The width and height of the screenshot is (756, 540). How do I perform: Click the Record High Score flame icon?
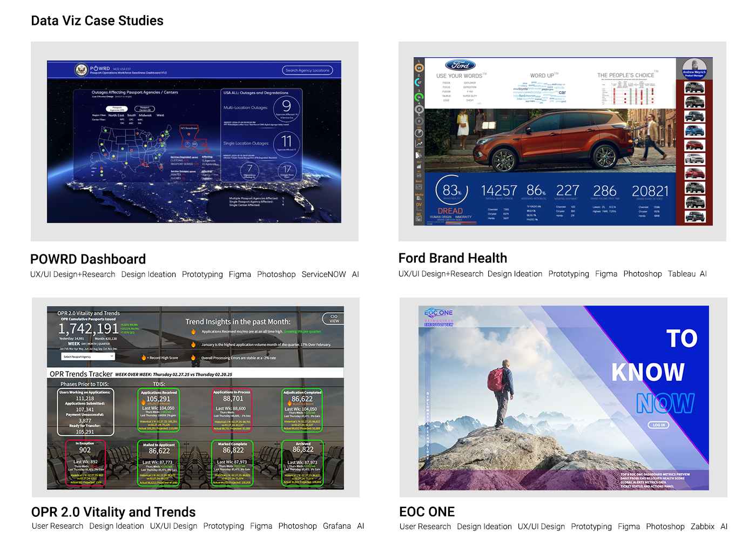[144, 357]
